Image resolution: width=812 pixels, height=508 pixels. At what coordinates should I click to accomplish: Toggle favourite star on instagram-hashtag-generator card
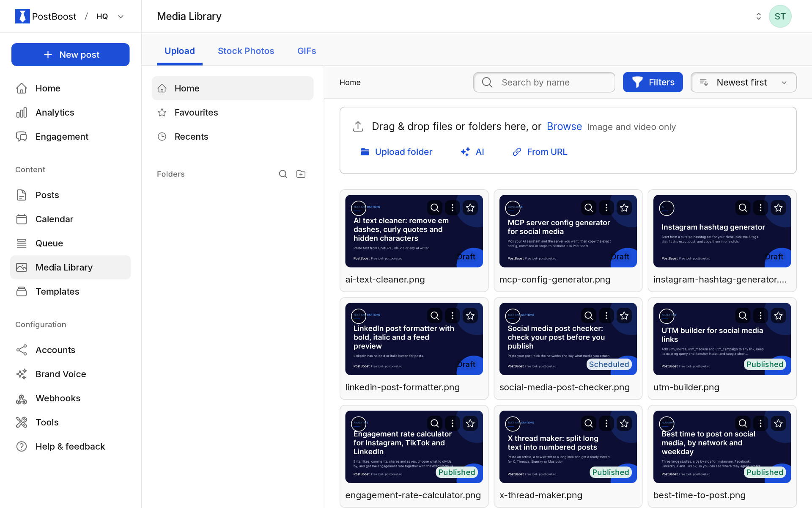[778, 207]
